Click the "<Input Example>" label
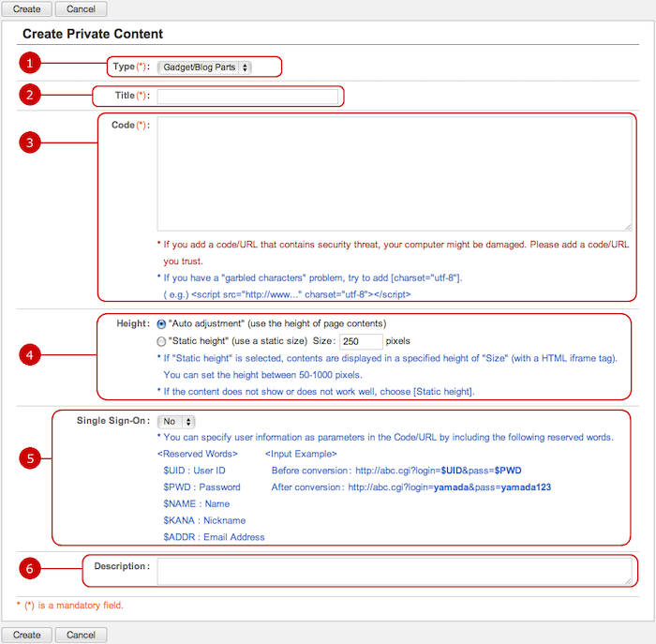Screen dimensions: 656x644 [301, 454]
